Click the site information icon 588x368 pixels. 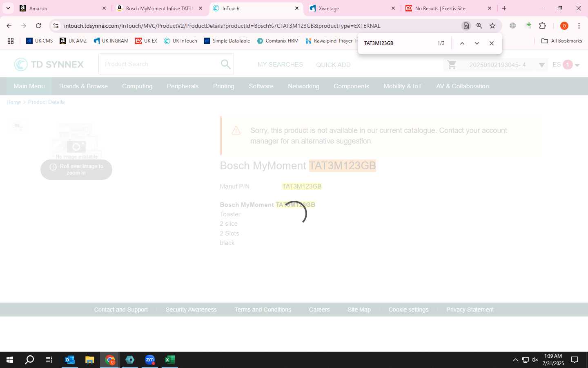click(56, 26)
